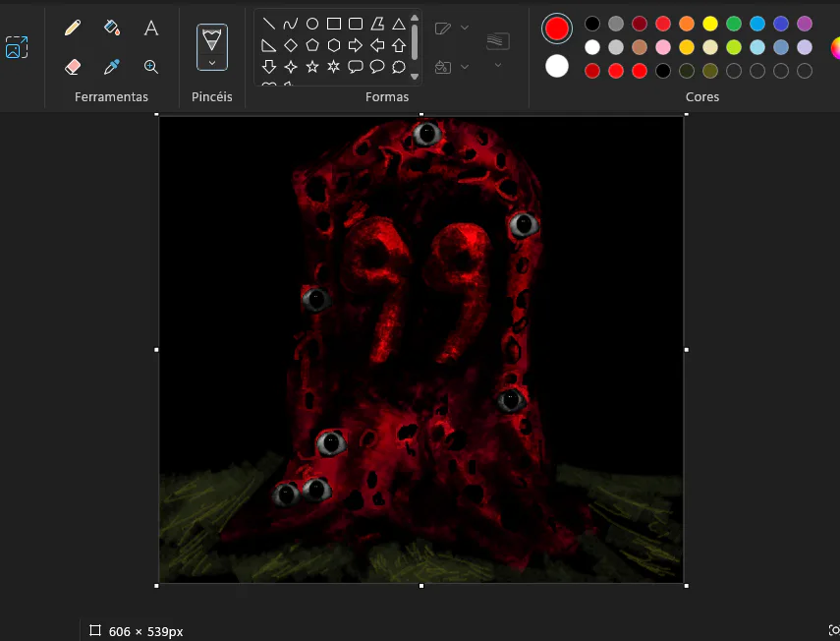Click the right-edge middle canvas resize handle
Viewport: 840px width, 641px height.
[x=687, y=350]
